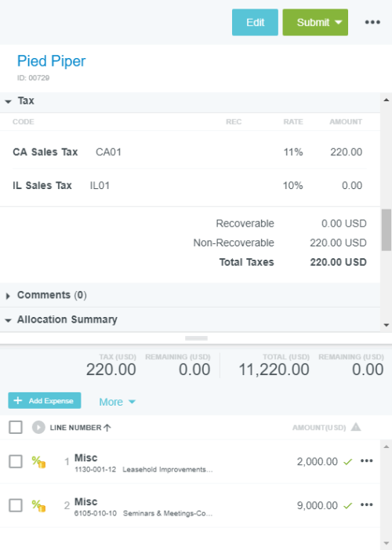Screen dimensions: 392x550
Task: Open the three-dot menu for the 9,000.00 line
Action: (x=366, y=504)
